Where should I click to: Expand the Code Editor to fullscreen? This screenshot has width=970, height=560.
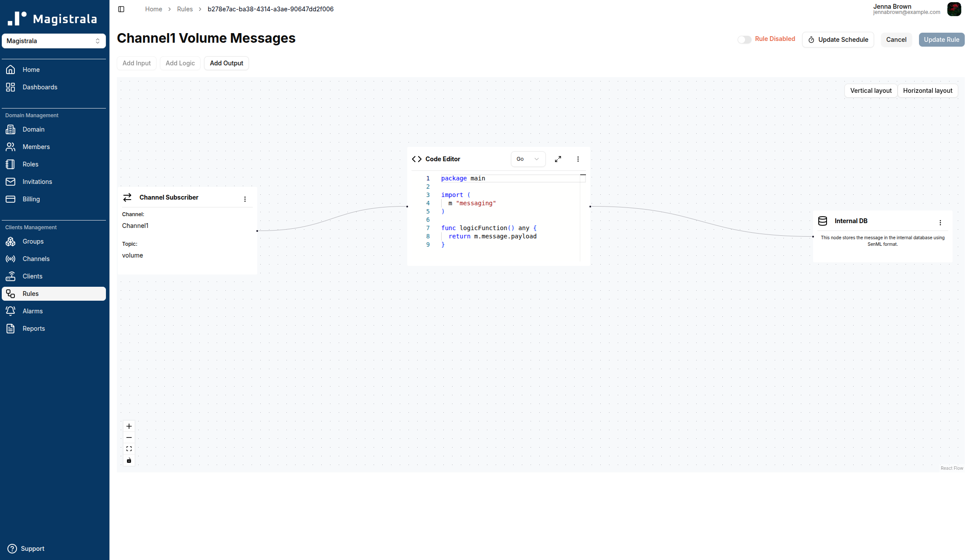point(558,159)
